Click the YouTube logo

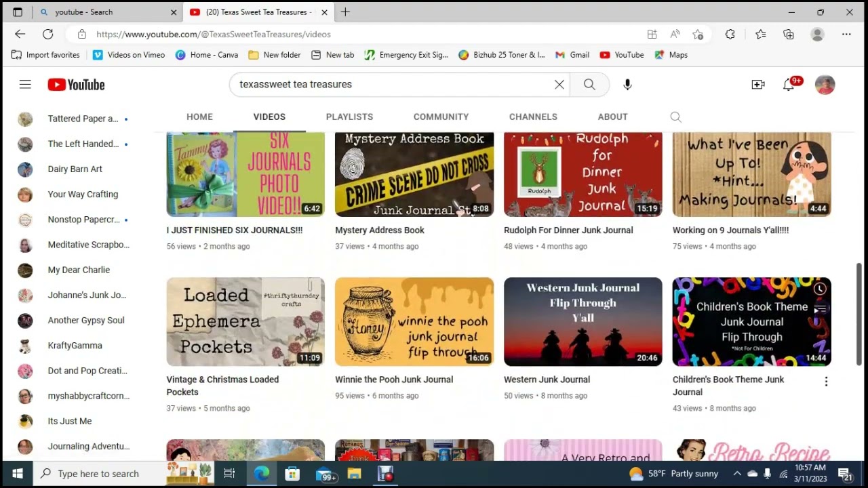(x=76, y=85)
